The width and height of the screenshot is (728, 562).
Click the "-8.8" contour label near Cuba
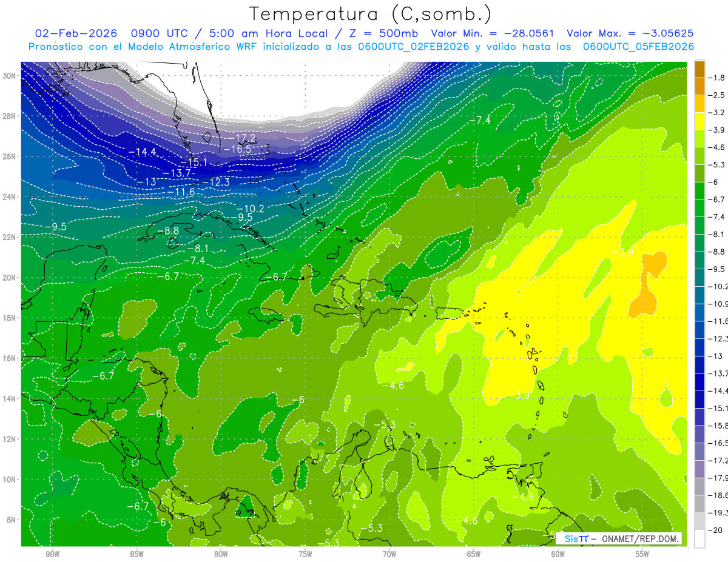coord(168,231)
